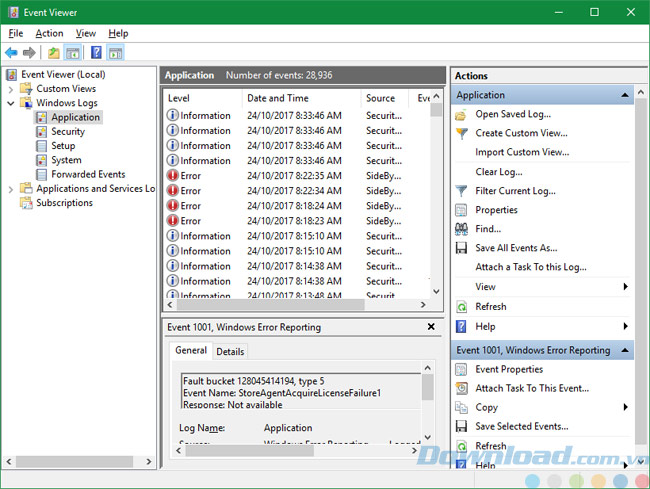Click the Filter Current Log icon

click(x=461, y=190)
